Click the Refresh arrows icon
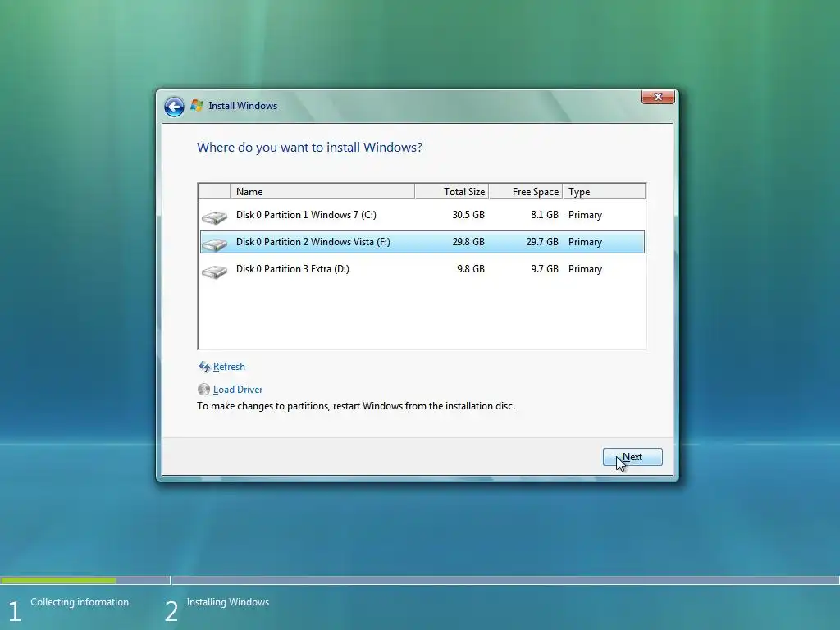The width and height of the screenshot is (840, 630). [204, 367]
